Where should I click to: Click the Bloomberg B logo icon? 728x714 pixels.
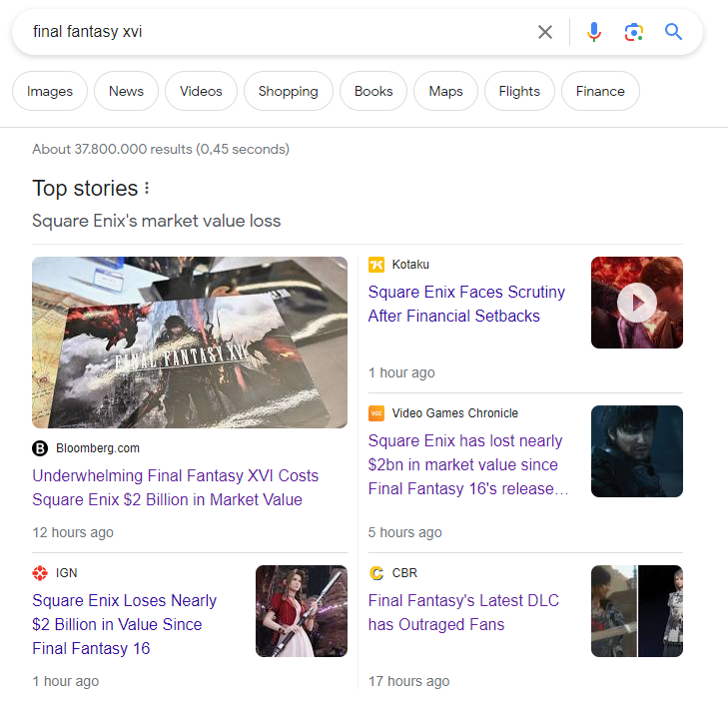(x=40, y=448)
